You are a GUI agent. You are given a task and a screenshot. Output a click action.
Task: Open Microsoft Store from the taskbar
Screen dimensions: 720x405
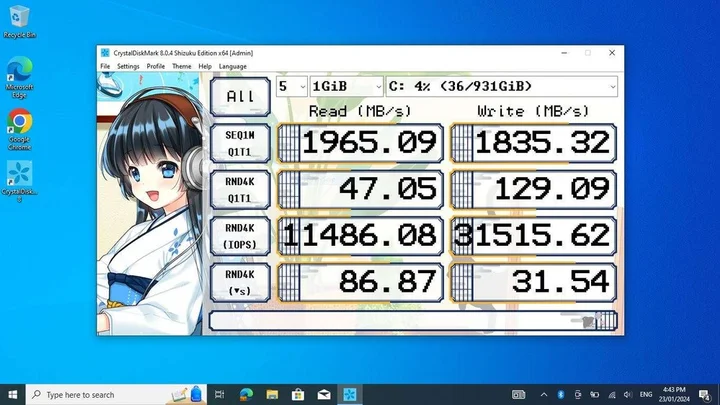point(298,394)
